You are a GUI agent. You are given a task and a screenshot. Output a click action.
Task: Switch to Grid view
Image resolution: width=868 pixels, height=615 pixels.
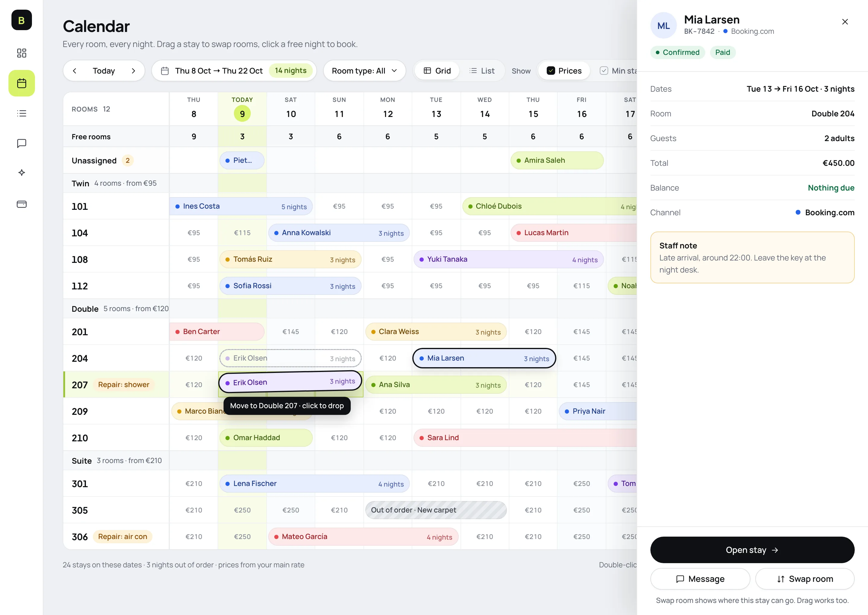[437, 71]
